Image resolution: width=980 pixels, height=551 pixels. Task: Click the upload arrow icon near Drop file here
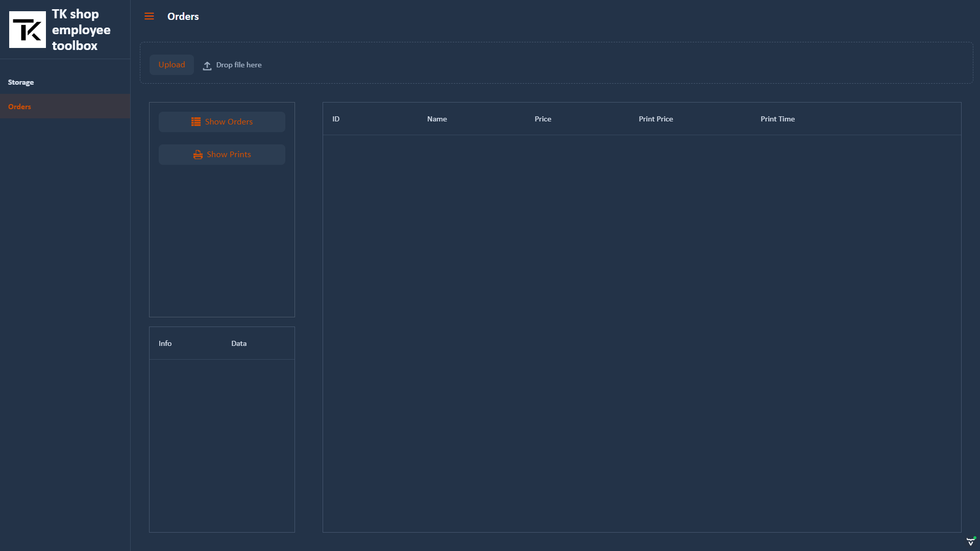[207, 65]
